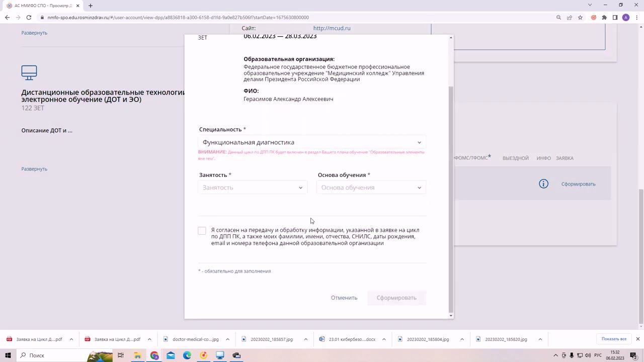Open browser extensions puzzle icon
This screenshot has height=362, width=644.
(604, 17)
